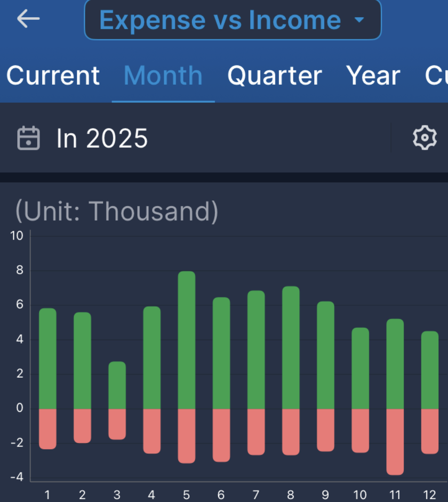
Task: Select the red expense bar for month 6
Action: point(221,435)
